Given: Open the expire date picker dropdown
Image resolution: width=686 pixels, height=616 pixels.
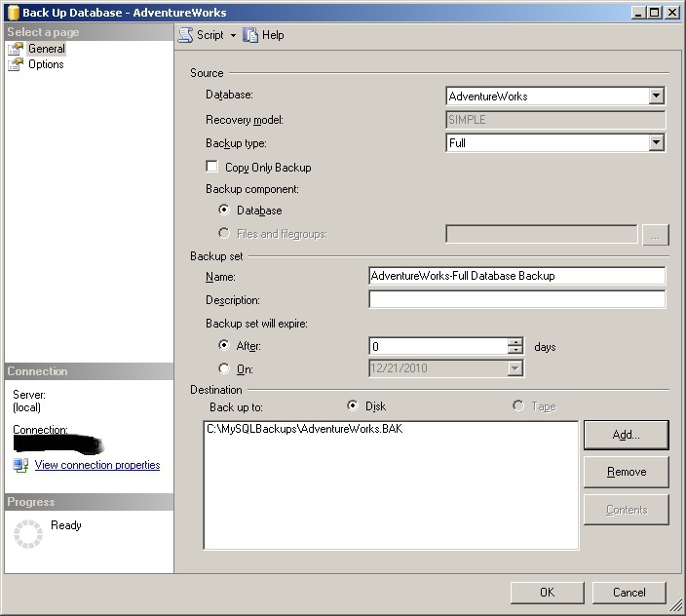Looking at the screenshot, I should tap(515, 368).
